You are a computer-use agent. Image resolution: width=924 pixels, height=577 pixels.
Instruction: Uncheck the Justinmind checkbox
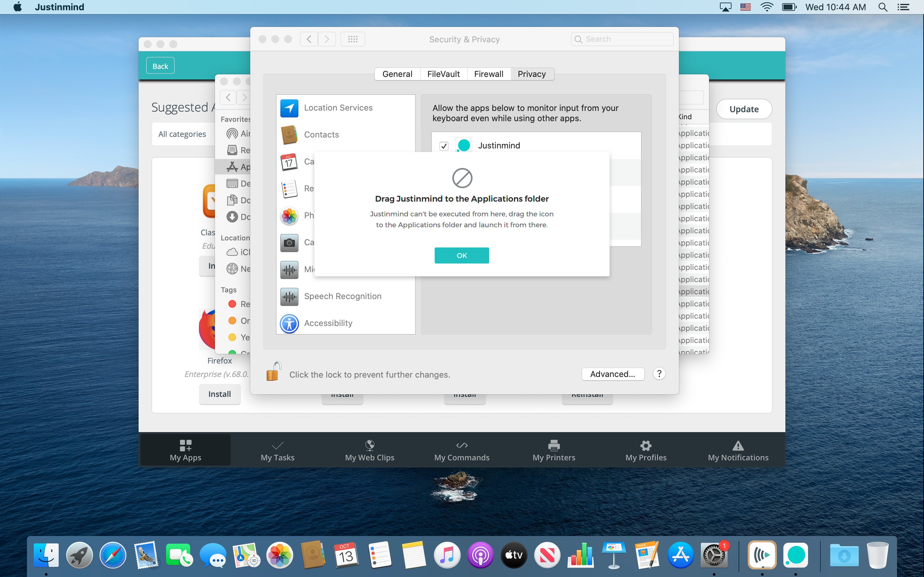[x=444, y=146]
